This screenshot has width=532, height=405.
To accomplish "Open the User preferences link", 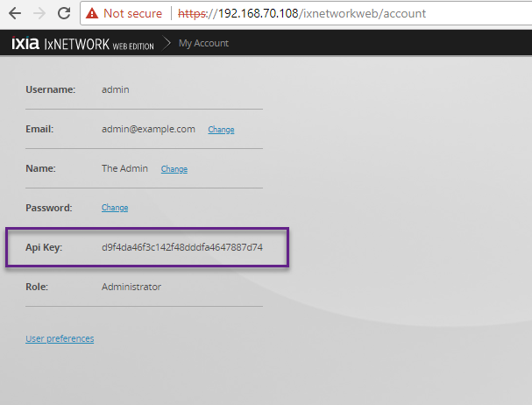I will tap(60, 338).
